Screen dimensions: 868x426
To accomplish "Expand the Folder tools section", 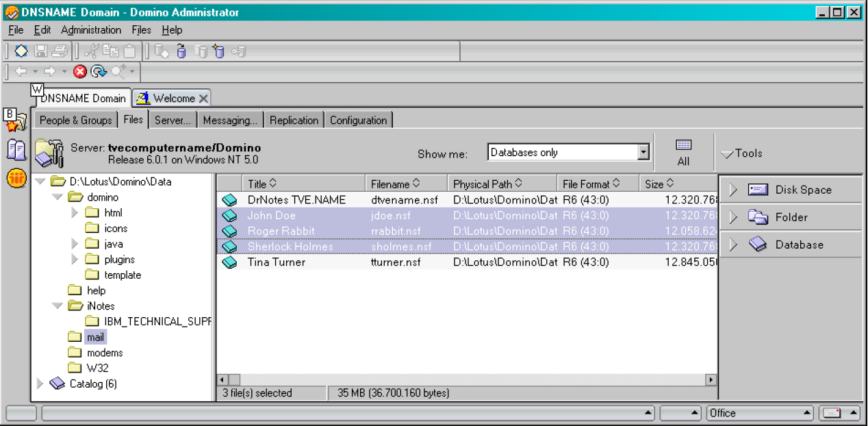I will coord(734,217).
